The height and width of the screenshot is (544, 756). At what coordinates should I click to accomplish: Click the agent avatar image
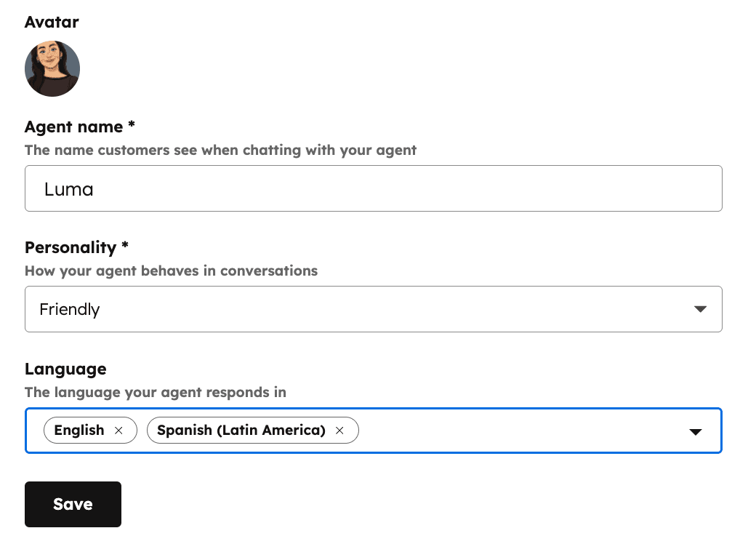[52, 68]
